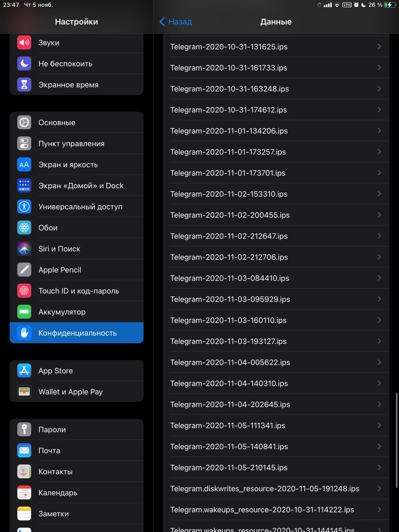Tap the Sounds (Звуки) speaker icon
The image size is (399, 532).
tap(24, 42)
